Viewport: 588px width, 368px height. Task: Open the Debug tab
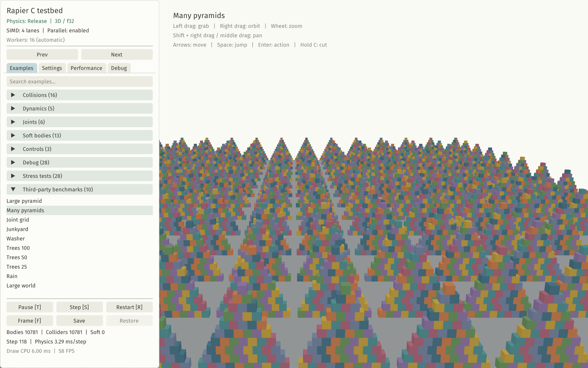119,68
